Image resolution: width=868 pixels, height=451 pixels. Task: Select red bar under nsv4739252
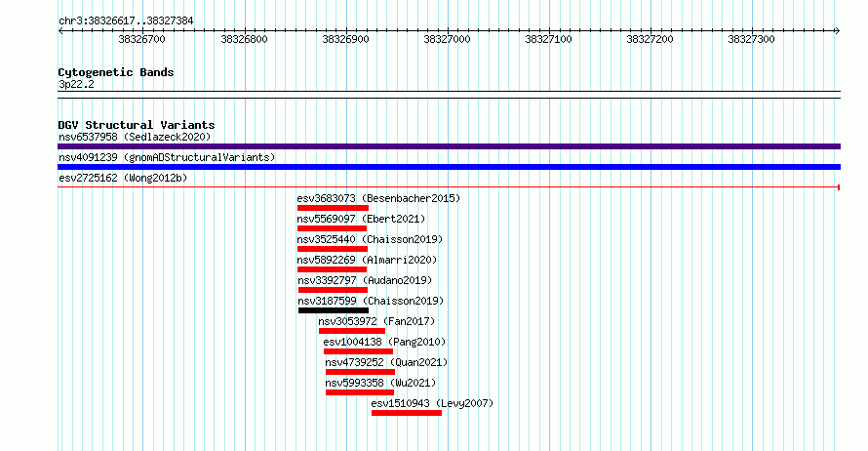tap(361, 372)
